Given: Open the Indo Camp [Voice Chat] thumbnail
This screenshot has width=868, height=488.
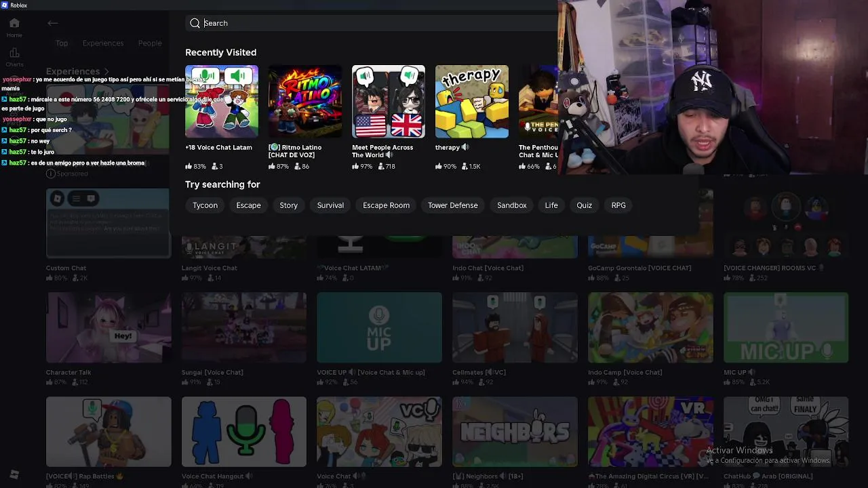Looking at the screenshot, I should coord(650,328).
